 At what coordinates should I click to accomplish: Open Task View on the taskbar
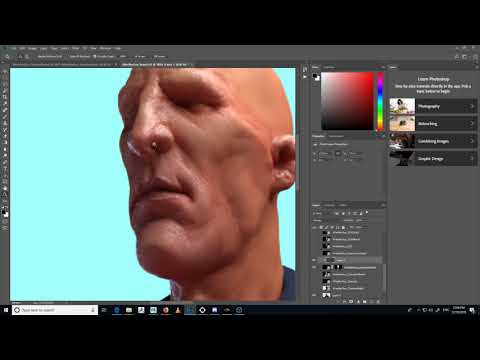104,310
